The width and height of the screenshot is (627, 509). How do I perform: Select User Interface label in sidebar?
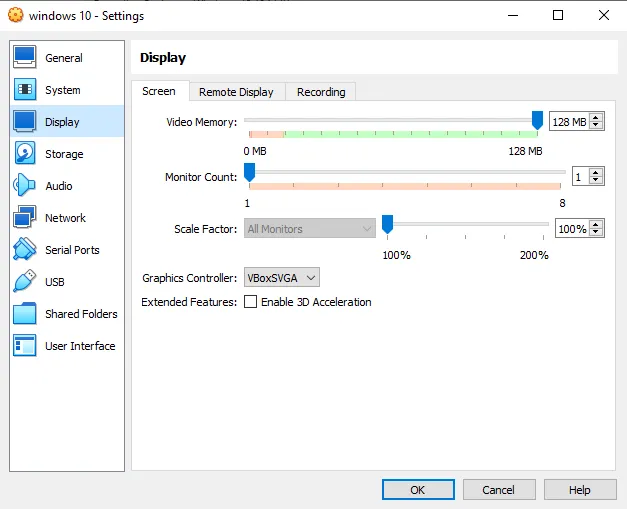click(80, 346)
